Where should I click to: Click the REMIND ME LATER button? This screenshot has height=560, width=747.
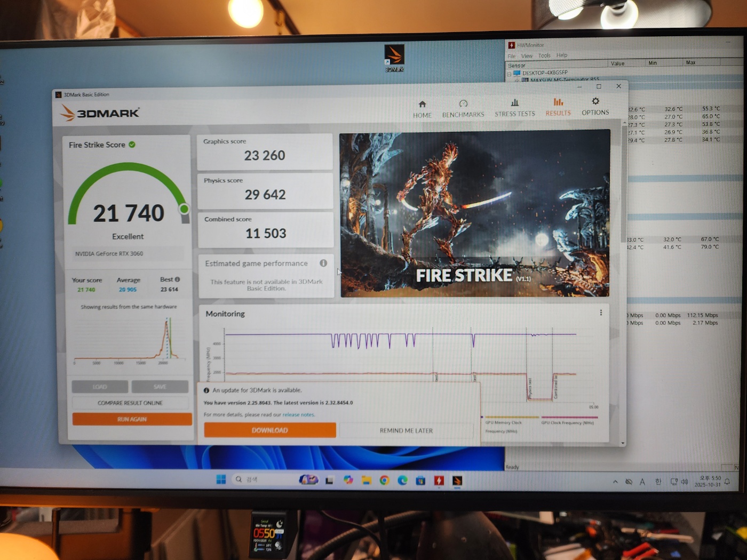click(406, 430)
